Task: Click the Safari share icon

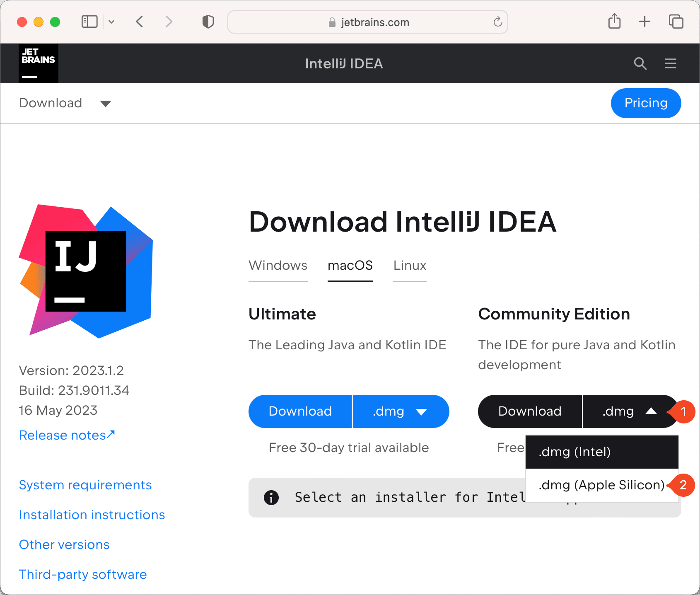Action: coord(614,22)
